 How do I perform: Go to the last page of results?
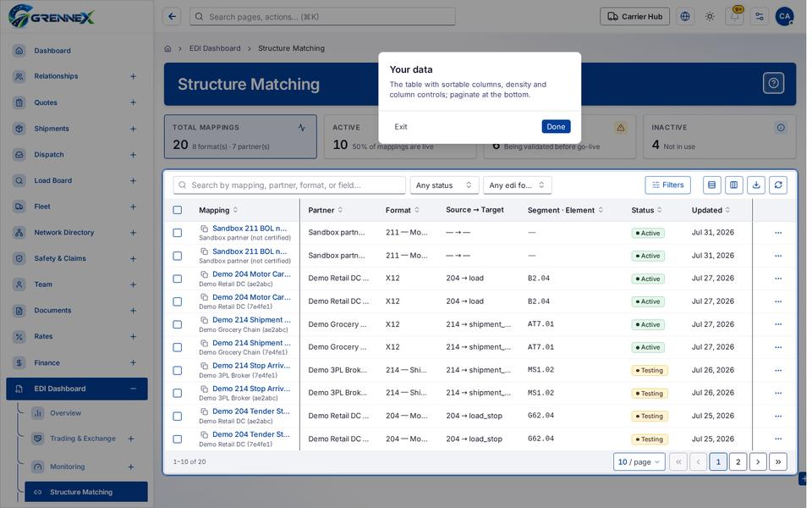point(778,462)
